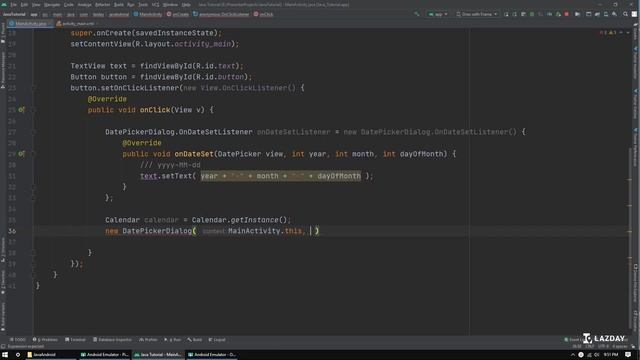Collapse the onClick method fold marker
The width and height of the screenshot is (640, 360).
click(35, 110)
